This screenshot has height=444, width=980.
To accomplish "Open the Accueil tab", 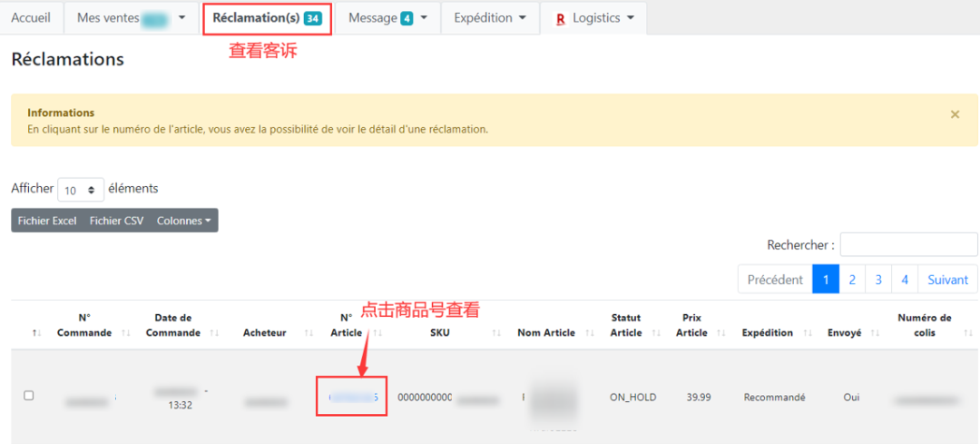I will [x=31, y=18].
